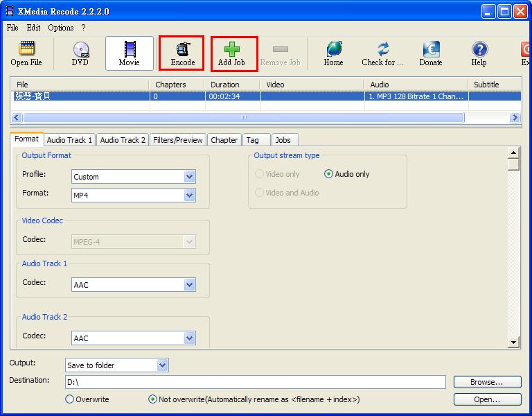Viewport: 532px width, 416px height.
Task: Click the Destination path field
Action: (255, 382)
